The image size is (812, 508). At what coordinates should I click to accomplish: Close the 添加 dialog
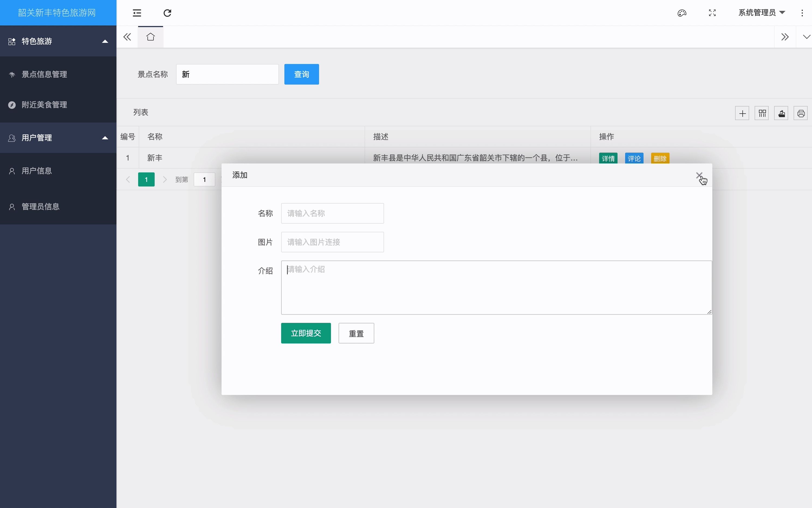click(x=699, y=175)
